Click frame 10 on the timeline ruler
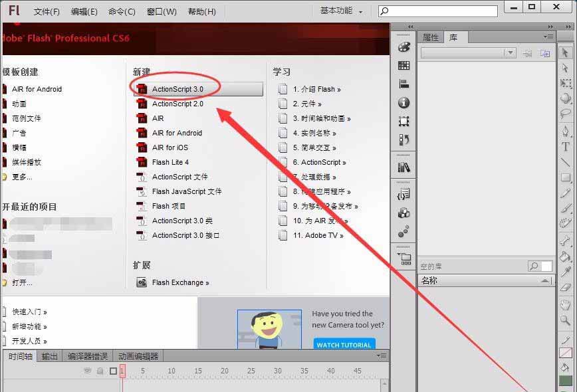Viewport: 577px width, 392px height. (x=172, y=371)
